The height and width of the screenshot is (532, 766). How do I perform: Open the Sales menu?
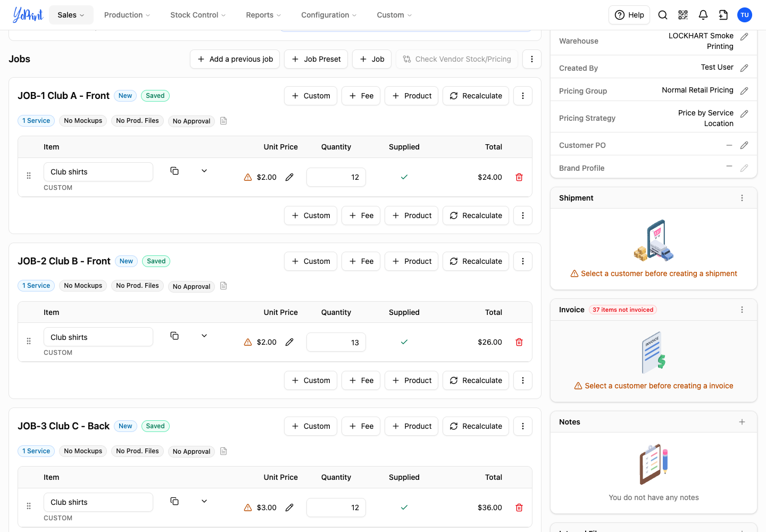click(x=71, y=15)
